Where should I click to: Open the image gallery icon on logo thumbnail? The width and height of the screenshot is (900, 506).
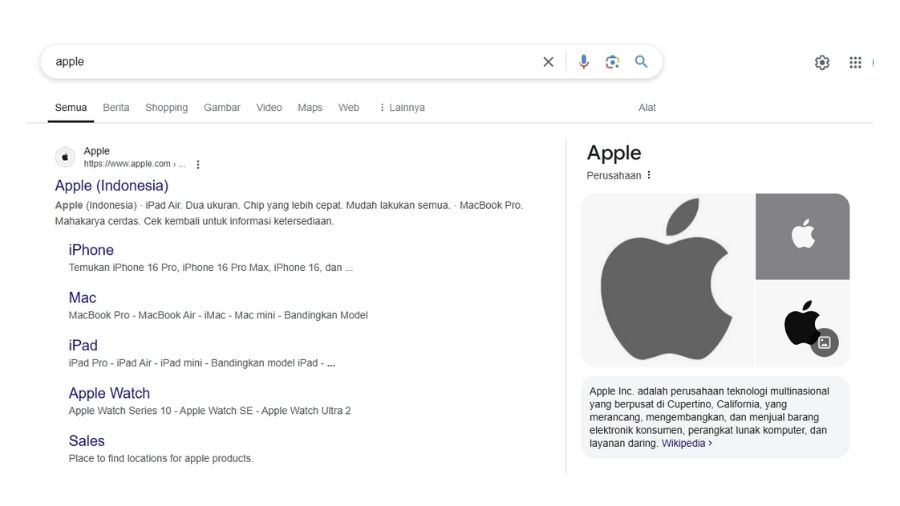coord(824,342)
